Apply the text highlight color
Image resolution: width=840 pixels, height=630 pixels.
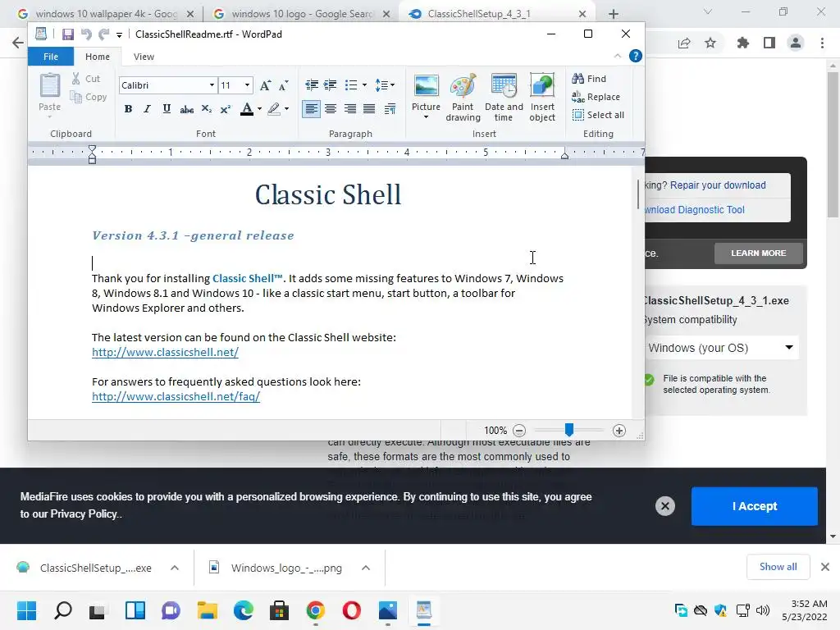(274, 109)
